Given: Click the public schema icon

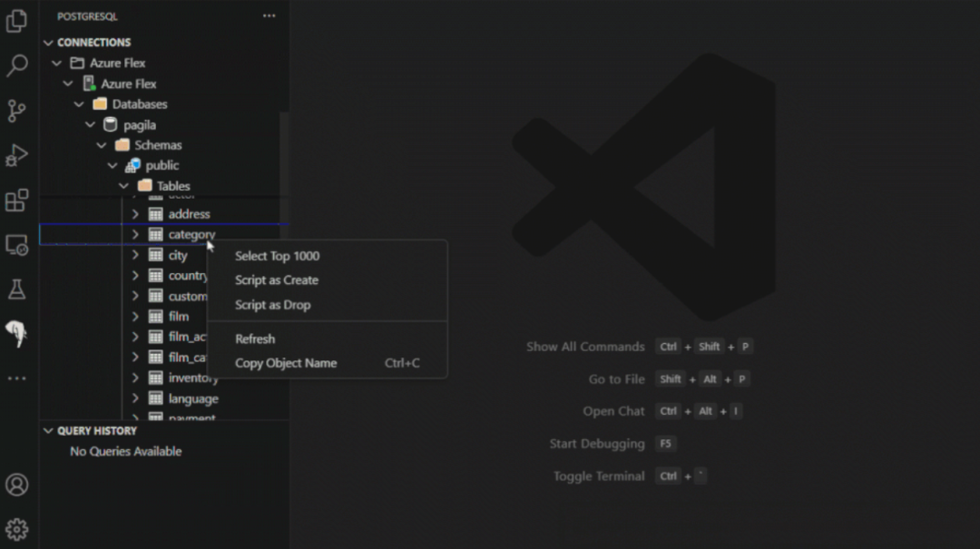Looking at the screenshot, I should 132,165.
